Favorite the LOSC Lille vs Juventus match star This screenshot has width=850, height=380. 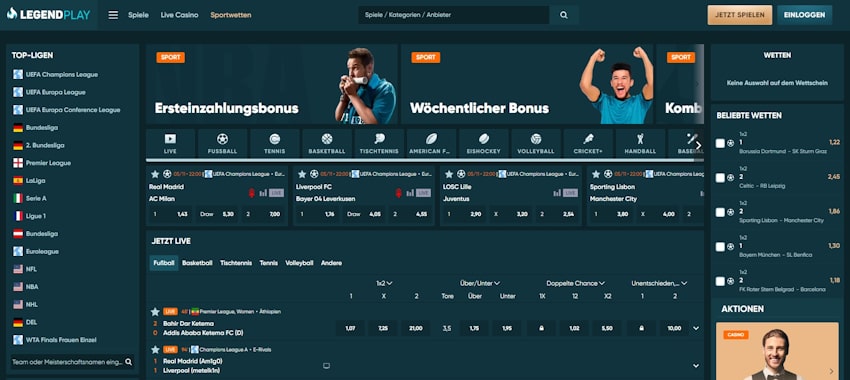[x=449, y=174]
